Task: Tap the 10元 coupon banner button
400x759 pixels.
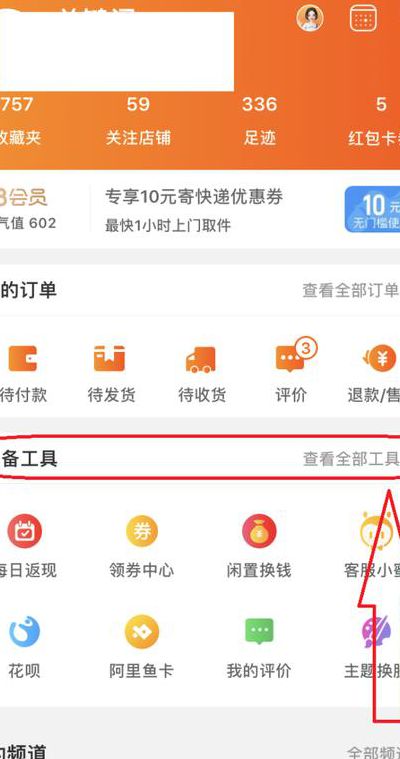Action: click(x=372, y=209)
